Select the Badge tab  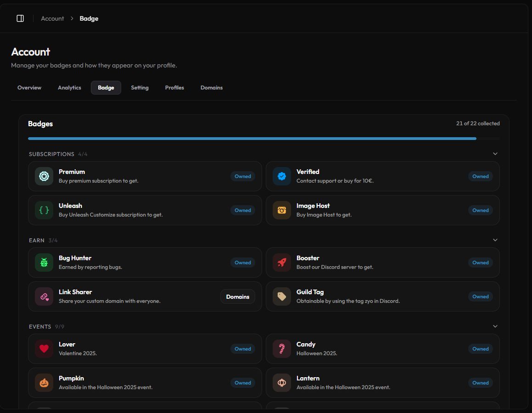(106, 88)
